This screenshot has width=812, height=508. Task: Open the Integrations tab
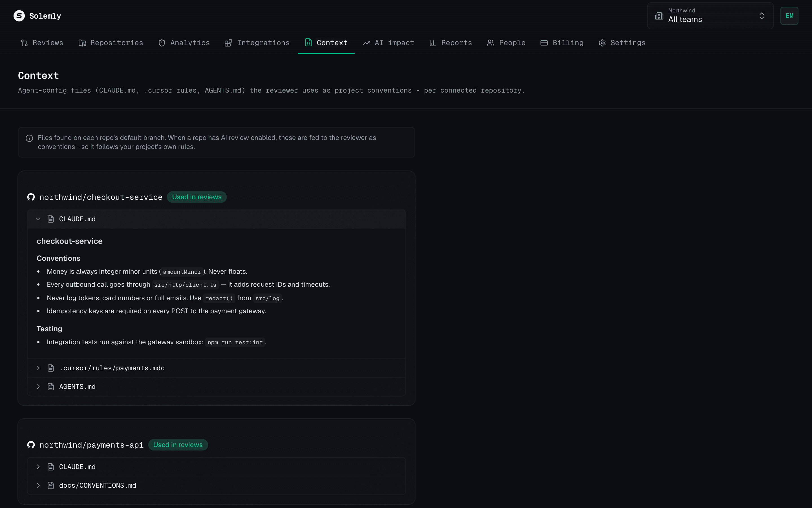257,43
